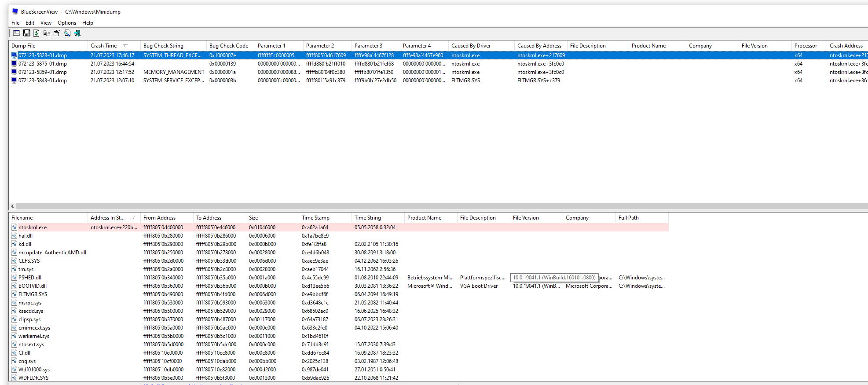The width and height of the screenshot is (868, 385).
Task: Click the icon of dump 072123-5843-01.dmp
Action: click(14, 81)
